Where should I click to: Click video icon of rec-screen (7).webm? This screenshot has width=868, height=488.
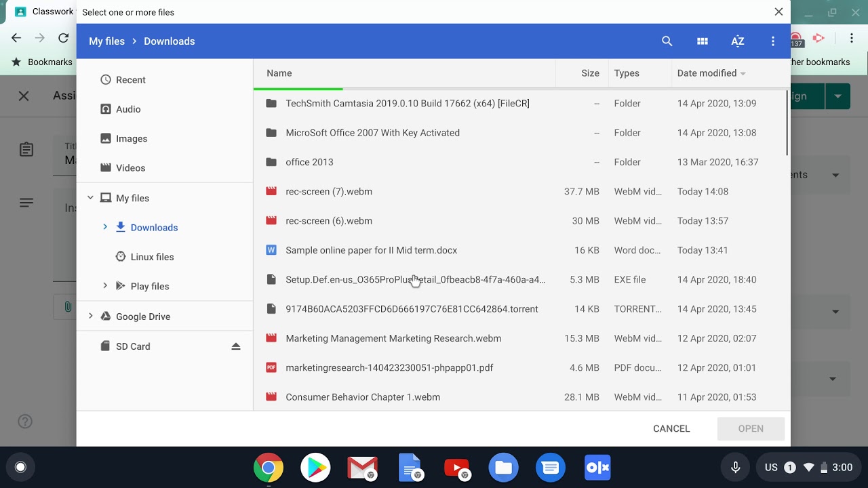tap(271, 192)
